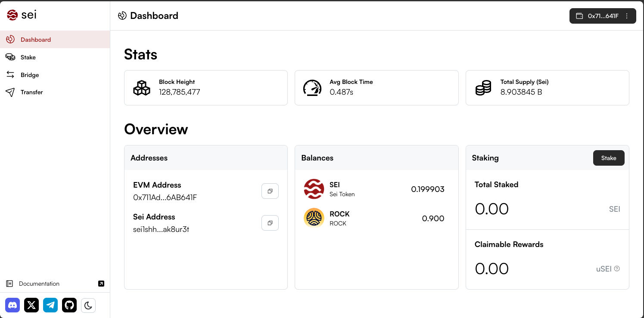Click the uSEI help question mark icon
644x318 pixels.
click(x=617, y=269)
